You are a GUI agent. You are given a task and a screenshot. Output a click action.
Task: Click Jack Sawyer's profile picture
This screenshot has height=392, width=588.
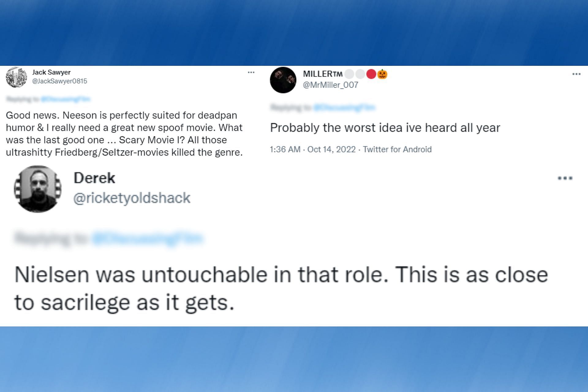coord(17,77)
